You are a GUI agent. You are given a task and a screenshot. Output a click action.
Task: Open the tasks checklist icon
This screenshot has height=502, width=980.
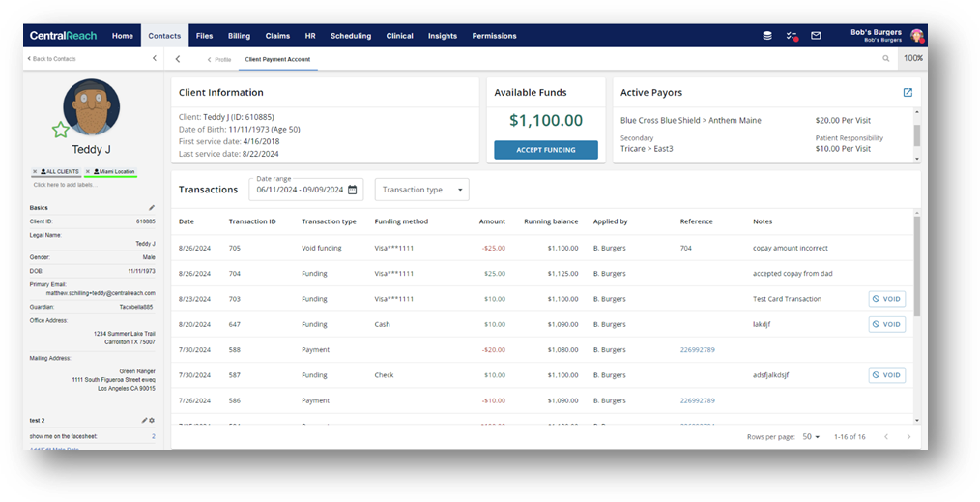(x=792, y=36)
